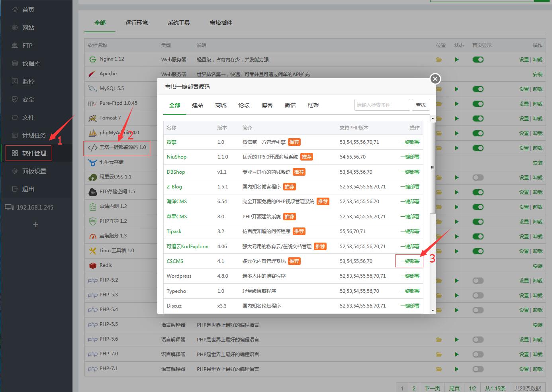Click the 七牛云存储 icon
The image size is (552, 392).
pyautogui.click(x=93, y=163)
